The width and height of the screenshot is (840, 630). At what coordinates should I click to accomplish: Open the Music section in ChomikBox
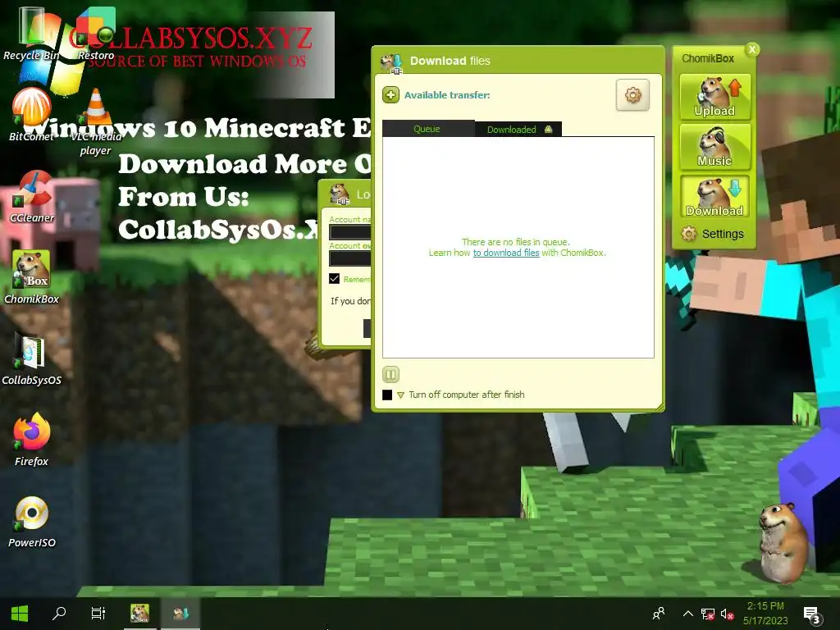coord(714,146)
